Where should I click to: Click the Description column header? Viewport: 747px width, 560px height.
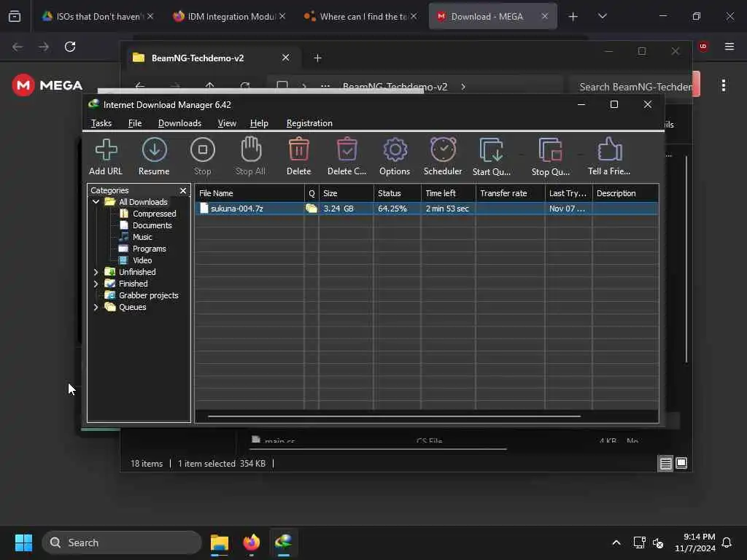[625, 193]
